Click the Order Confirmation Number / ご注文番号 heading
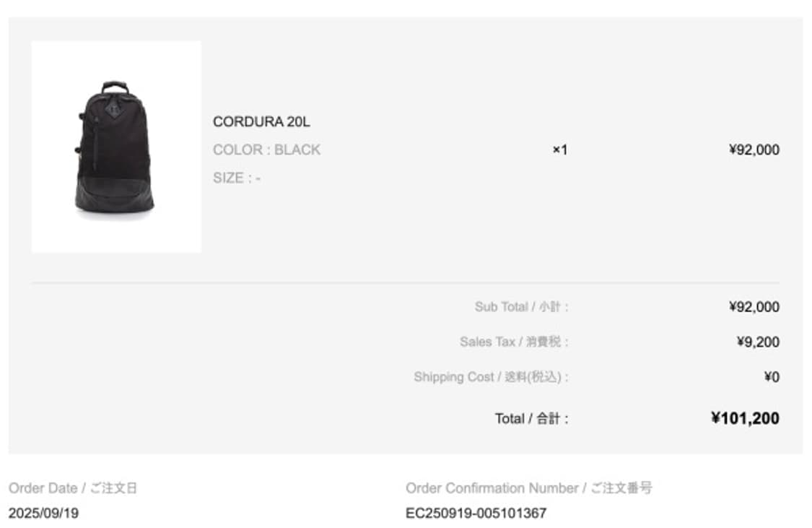 529,488
